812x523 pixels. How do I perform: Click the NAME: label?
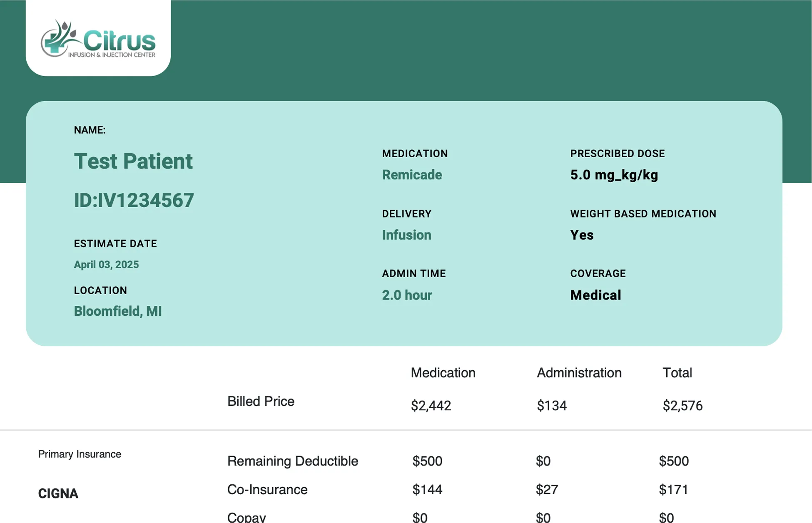click(x=90, y=130)
